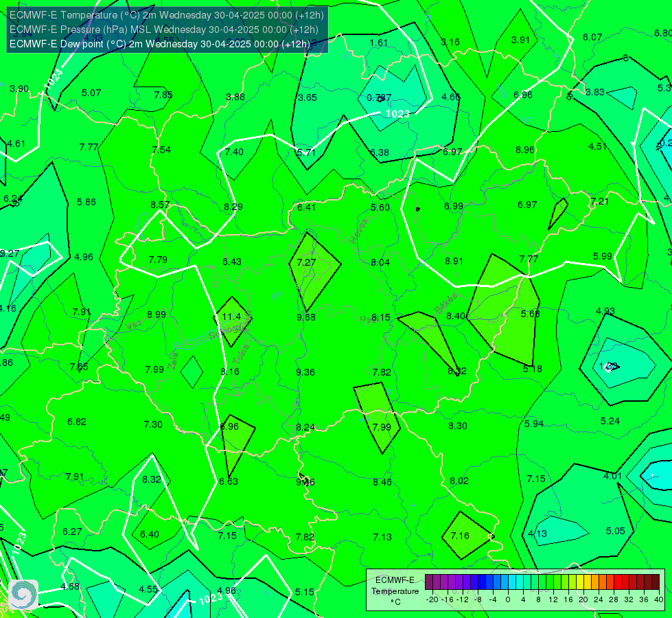This screenshot has width=672, height=618.
Task: Select the ECMWF-E Pressure MSL layer label
Action: pyautogui.click(x=164, y=30)
